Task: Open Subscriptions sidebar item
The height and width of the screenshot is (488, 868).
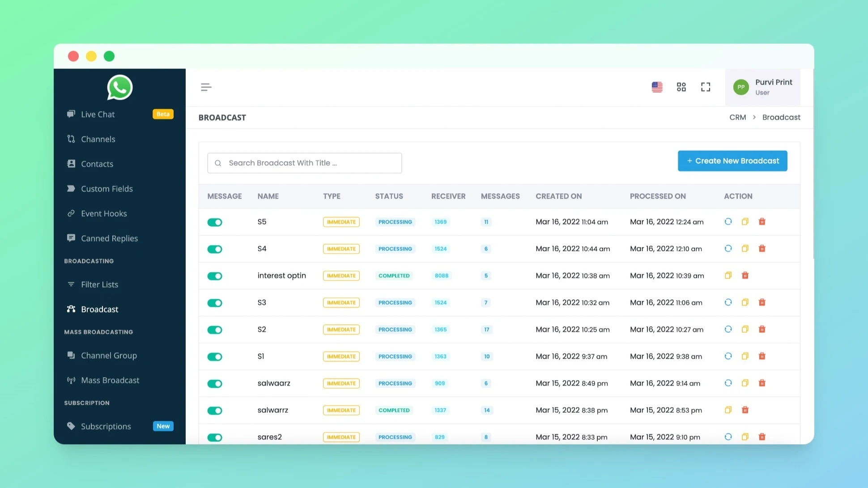Action: [106, 426]
